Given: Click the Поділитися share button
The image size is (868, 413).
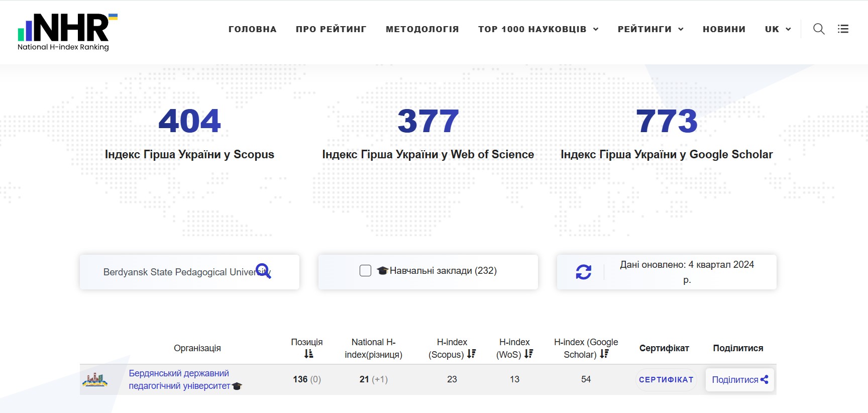Looking at the screenshot, I should click(x=739, y=380).
